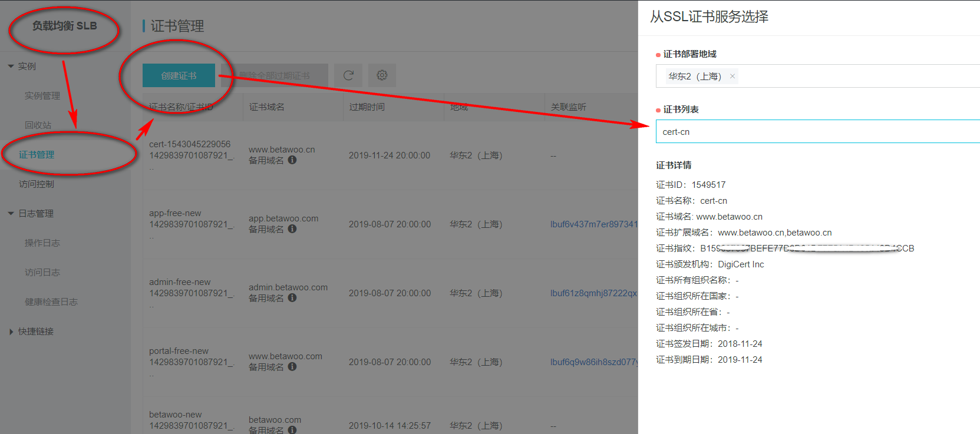
Task: Go to 实例管理 in sidebar
Action: (42, 95)
